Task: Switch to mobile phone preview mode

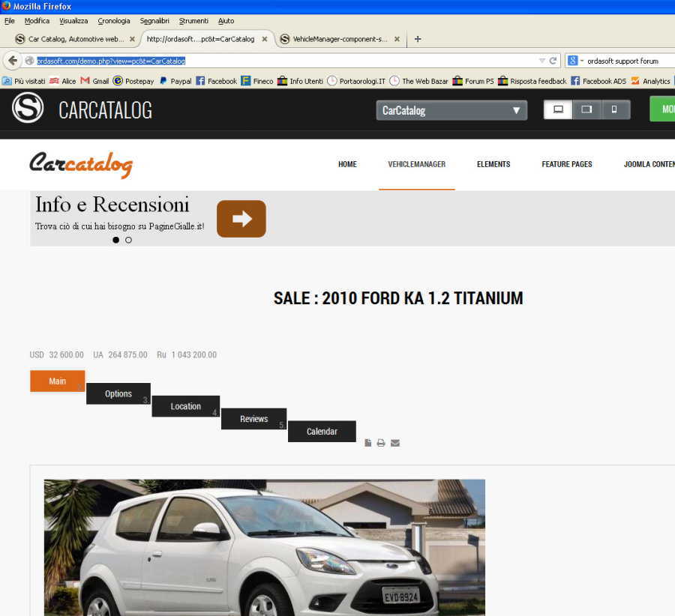Action: click(x=615, y=109)
